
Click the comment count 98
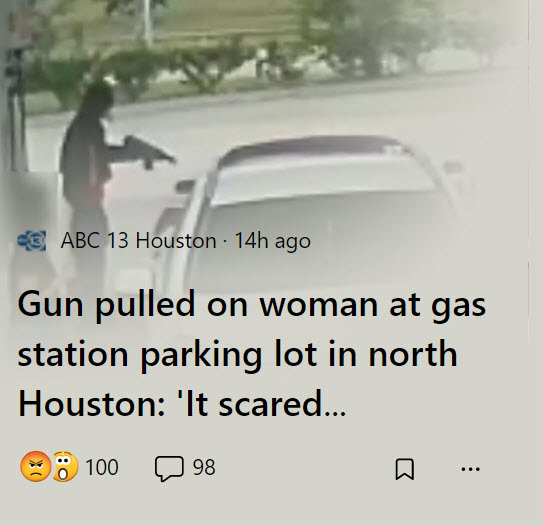[204, 467]
